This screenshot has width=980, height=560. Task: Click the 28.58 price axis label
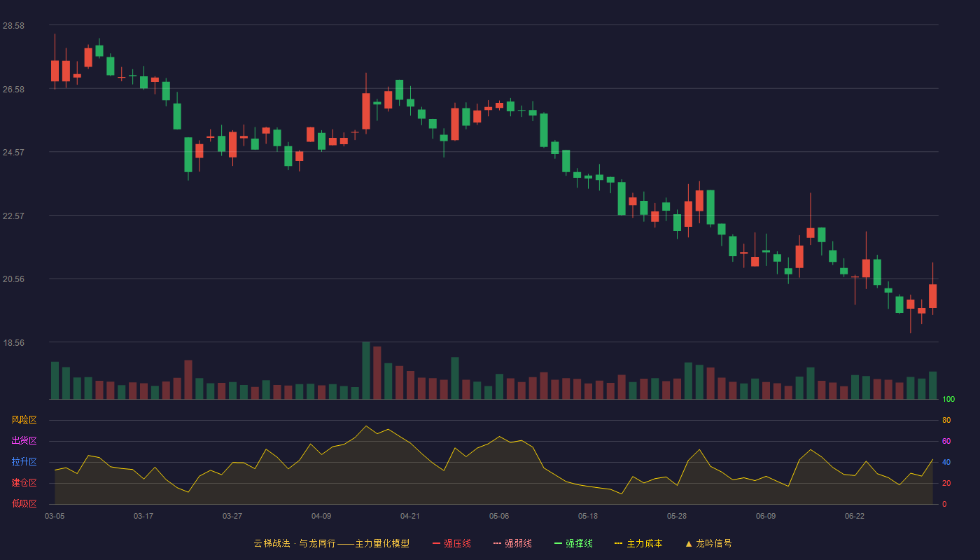click(x=13, y=26)
